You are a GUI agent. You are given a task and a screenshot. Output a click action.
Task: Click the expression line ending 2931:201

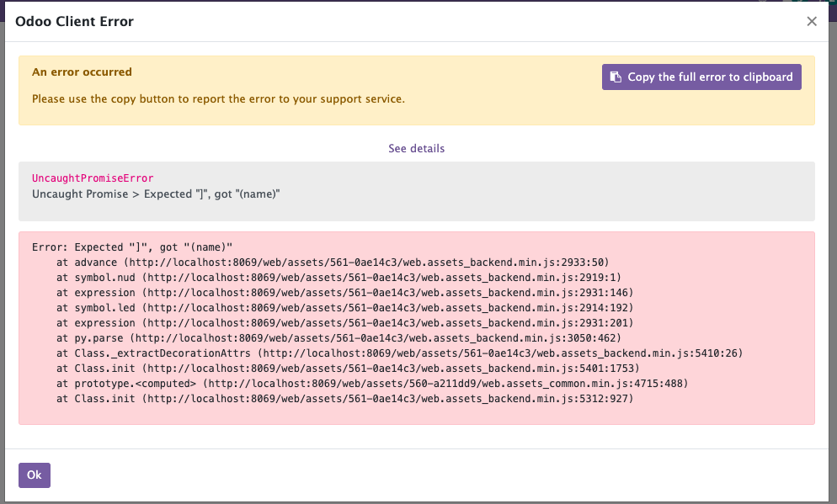click(x=345, y=323)
